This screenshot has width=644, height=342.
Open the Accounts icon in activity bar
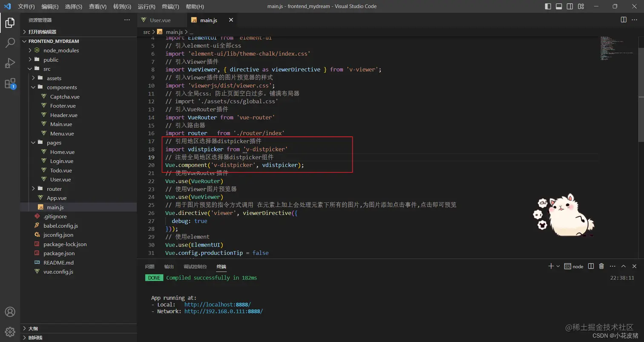[10, 312]
